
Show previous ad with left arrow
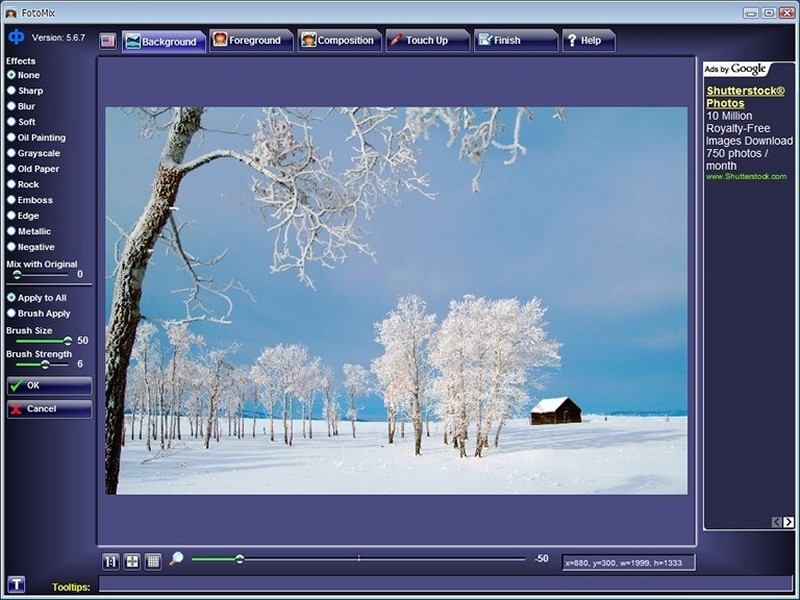[x=777, y=522]
